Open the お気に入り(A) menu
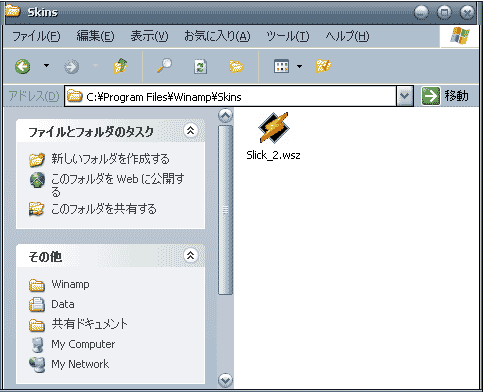 coord(217,36)
